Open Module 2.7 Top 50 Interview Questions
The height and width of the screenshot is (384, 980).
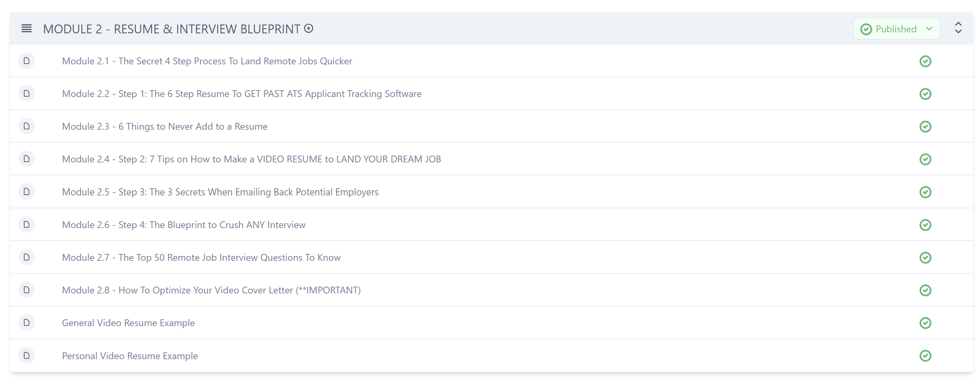(x=201, y=257)
